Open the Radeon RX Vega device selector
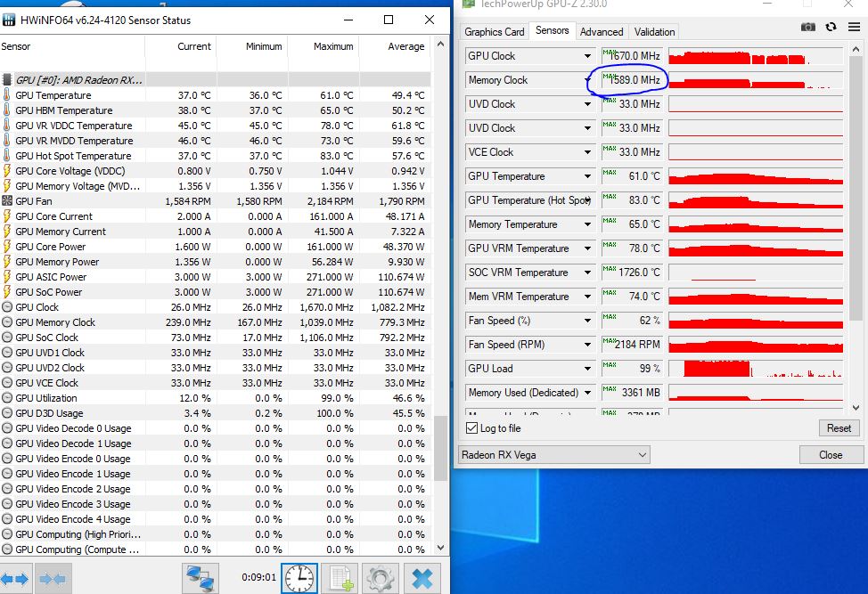Image resolution: width=868 pixels, height=594 pixels. [554, 455]
